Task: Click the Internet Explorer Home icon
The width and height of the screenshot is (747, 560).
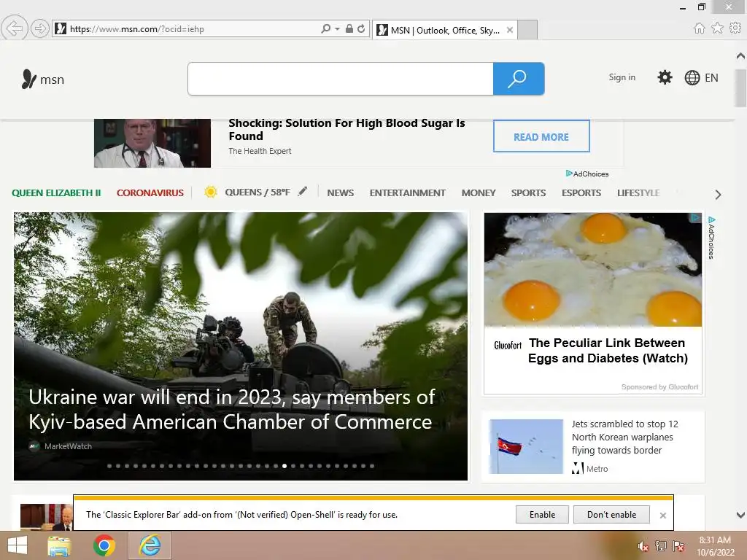Action: point(699,28)
